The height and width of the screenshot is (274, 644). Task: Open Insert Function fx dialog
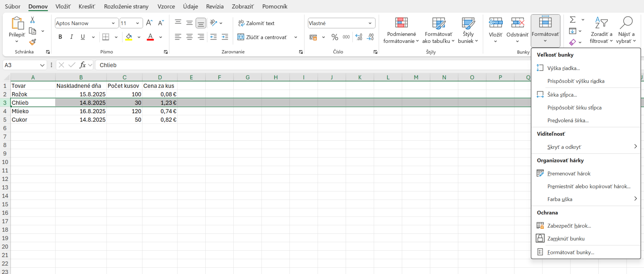tap(83, 65)
